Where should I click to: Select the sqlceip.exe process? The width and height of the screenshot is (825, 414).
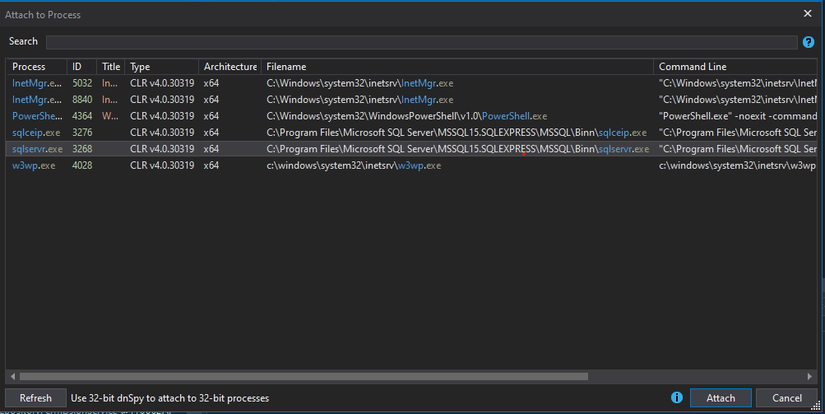pos(37,132)
